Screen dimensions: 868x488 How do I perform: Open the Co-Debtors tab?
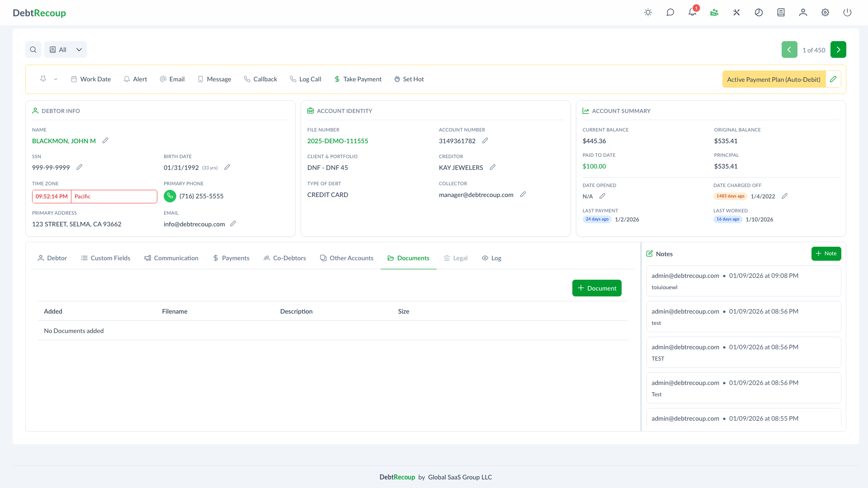pyautogui.click(x=284, y=258)
